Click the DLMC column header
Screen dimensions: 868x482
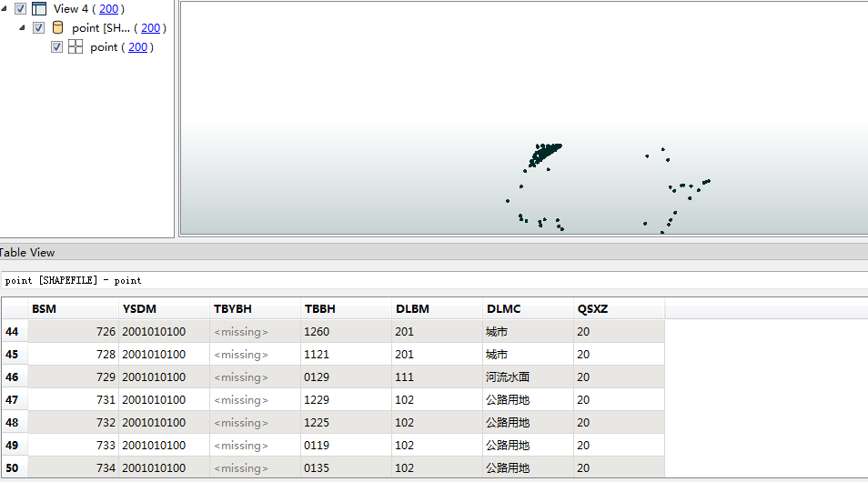pos(528,309)
